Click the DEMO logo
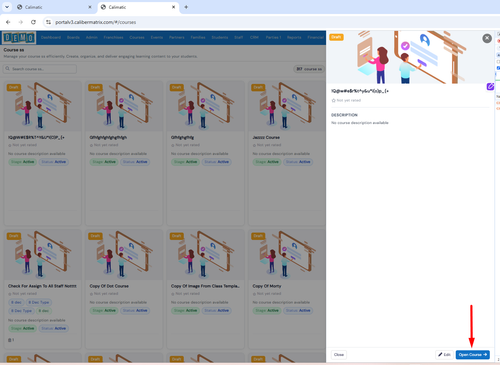The image size is (500, 365). coord(19,38)
